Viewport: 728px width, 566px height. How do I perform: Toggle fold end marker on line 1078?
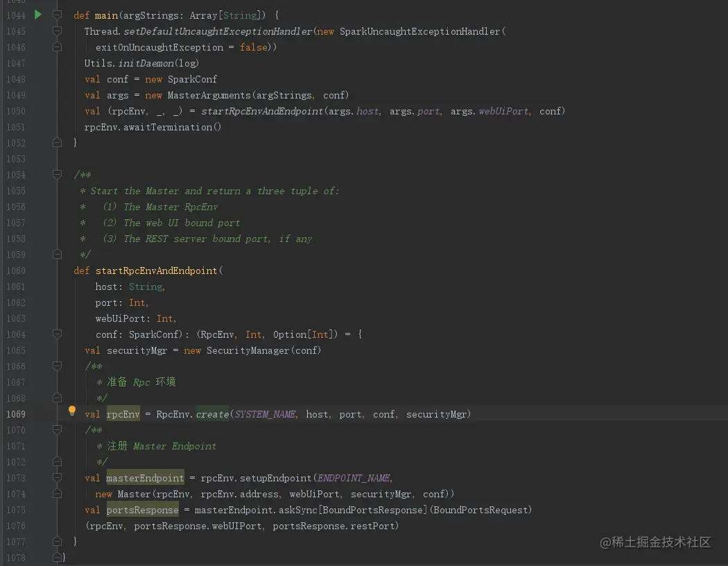57,557
